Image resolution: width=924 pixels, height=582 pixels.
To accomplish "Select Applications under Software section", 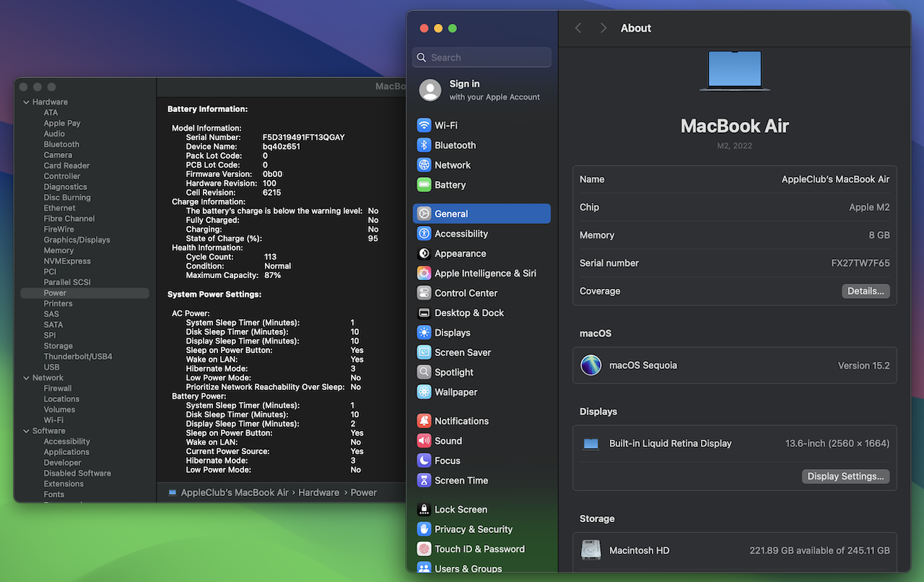I will [x=66, y=452].
